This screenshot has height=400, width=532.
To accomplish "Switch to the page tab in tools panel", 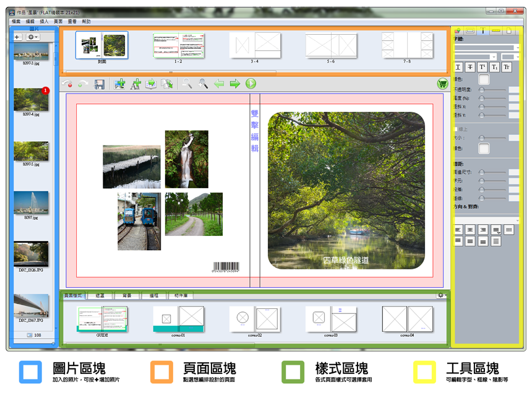I will (x=508, y=31).
